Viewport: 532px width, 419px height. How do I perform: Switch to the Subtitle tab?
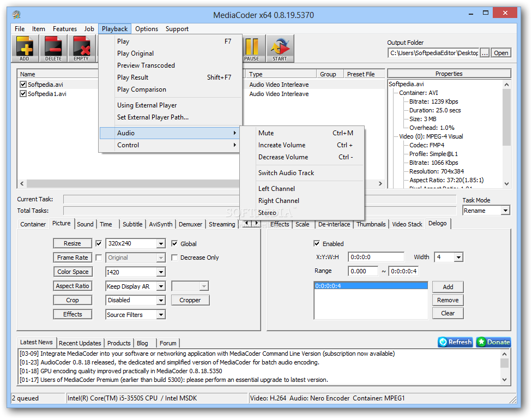132,224
